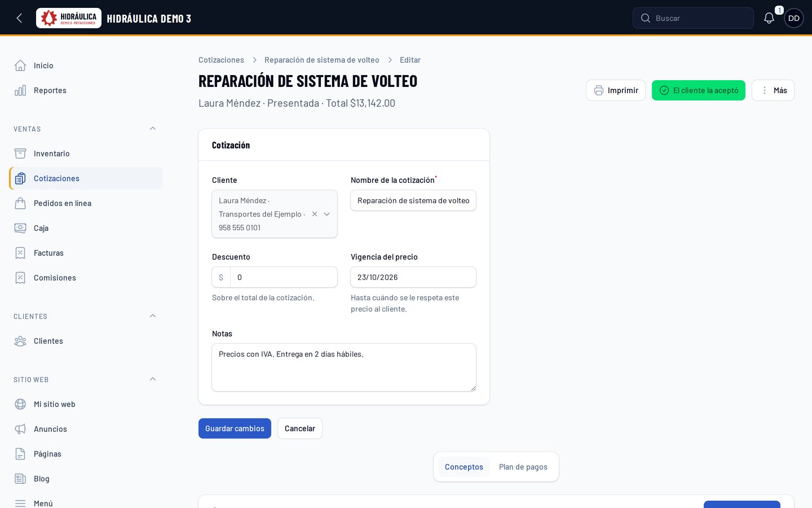Click El cliente la aceptó button
Screen dimensions: 812x508
[x=699, y=90]
